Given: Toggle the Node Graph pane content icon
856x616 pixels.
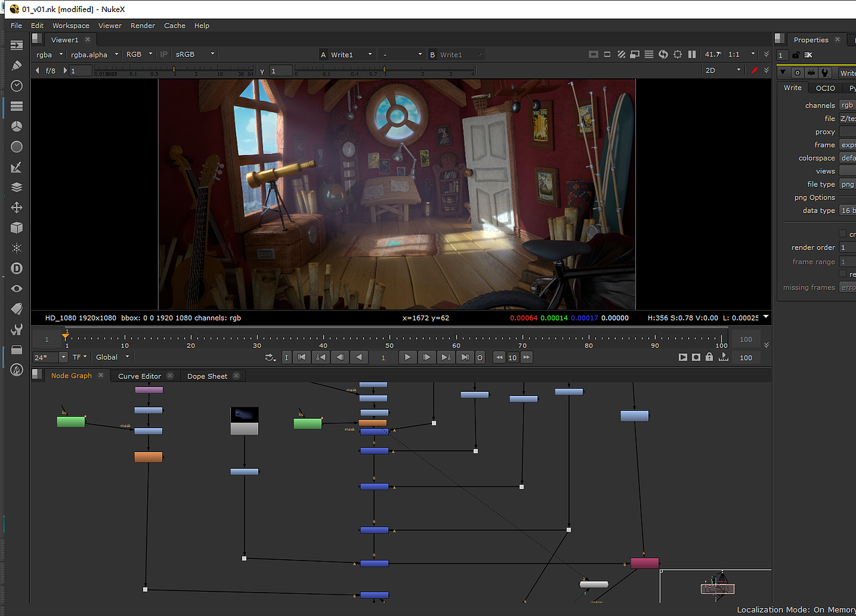Looking at the screenshot, I should pyautogui.click(x=37, y=375).
